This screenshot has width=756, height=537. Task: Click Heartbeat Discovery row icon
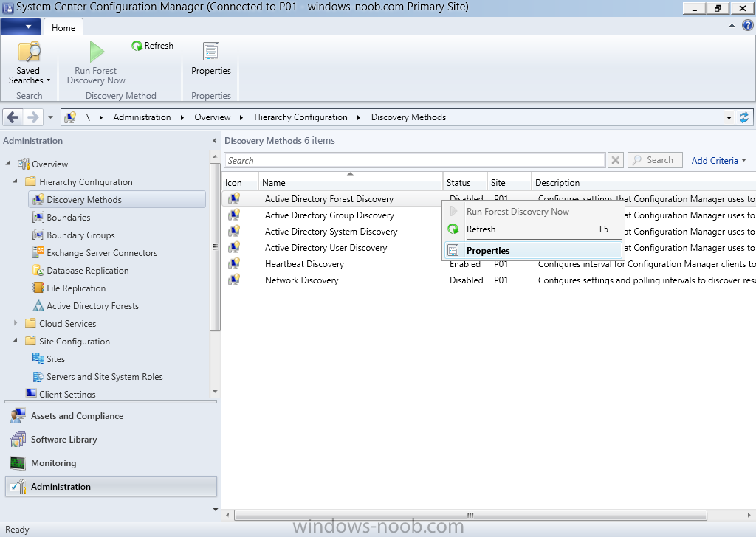pyautogui.click(x=234, y=264)
